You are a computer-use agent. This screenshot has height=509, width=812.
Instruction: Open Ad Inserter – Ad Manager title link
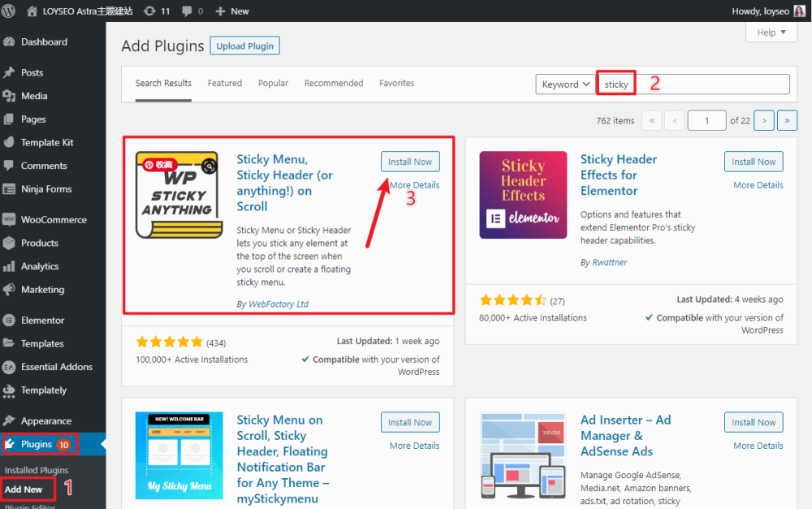625,435
